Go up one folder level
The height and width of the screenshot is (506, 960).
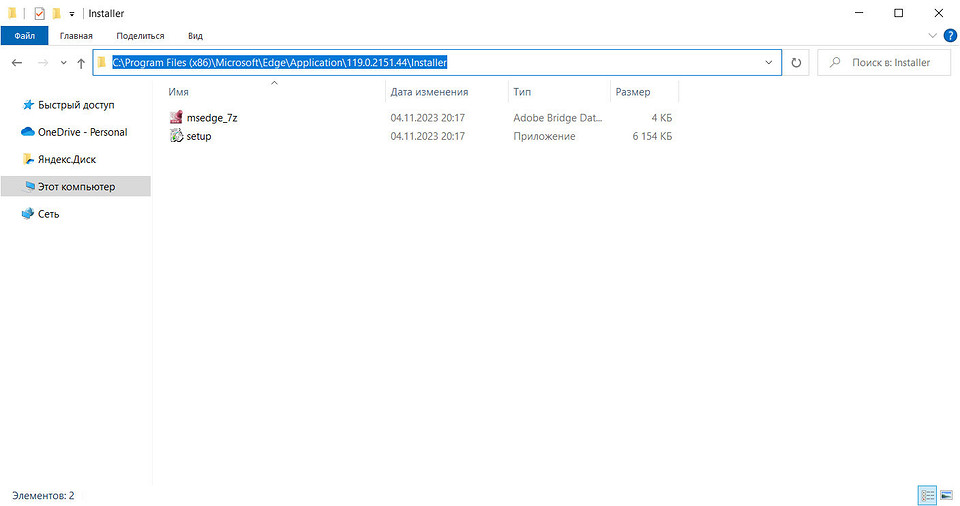(81, 62)
